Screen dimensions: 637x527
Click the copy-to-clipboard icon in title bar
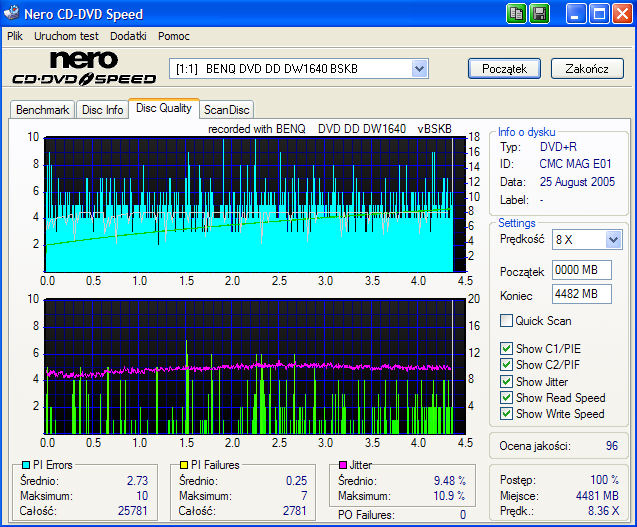(x=516, y=14)
